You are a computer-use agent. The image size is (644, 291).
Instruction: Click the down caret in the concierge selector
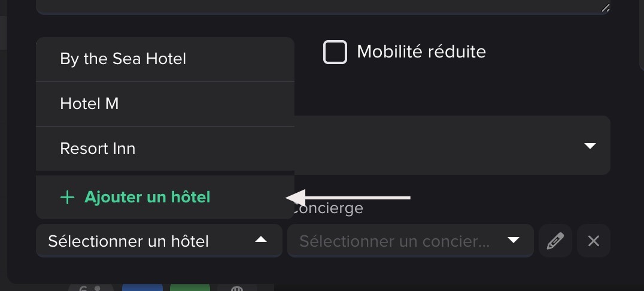513,240
